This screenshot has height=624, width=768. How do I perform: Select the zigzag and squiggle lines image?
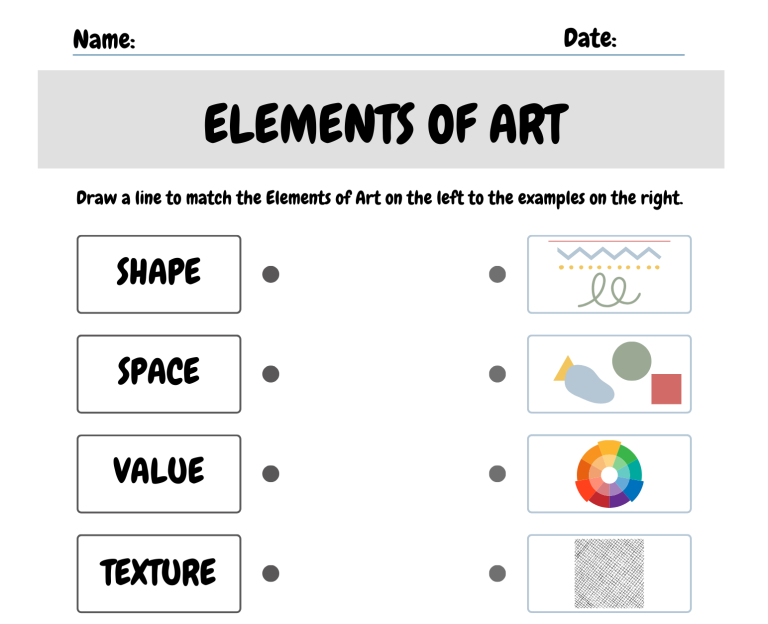coord(609,274)
